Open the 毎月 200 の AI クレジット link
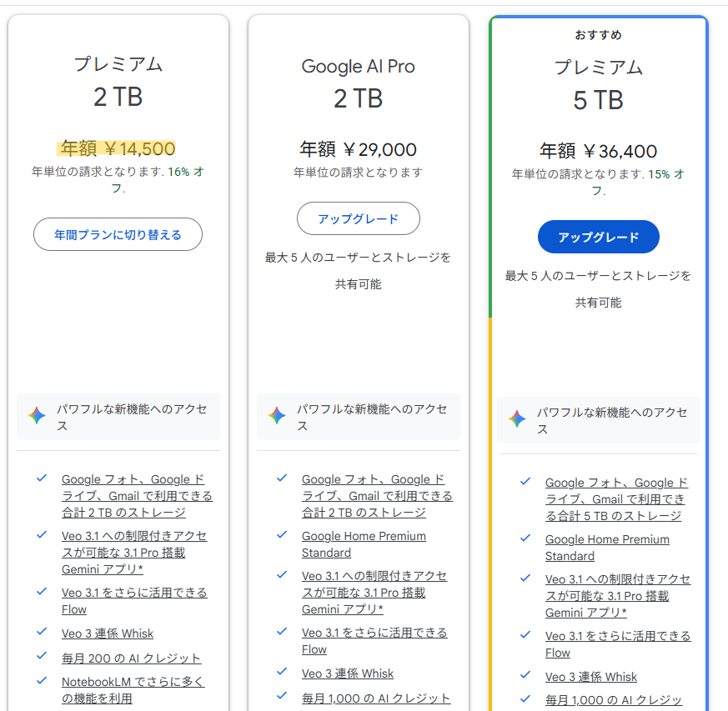The image size is (728, 711). [x=131, y=658]
